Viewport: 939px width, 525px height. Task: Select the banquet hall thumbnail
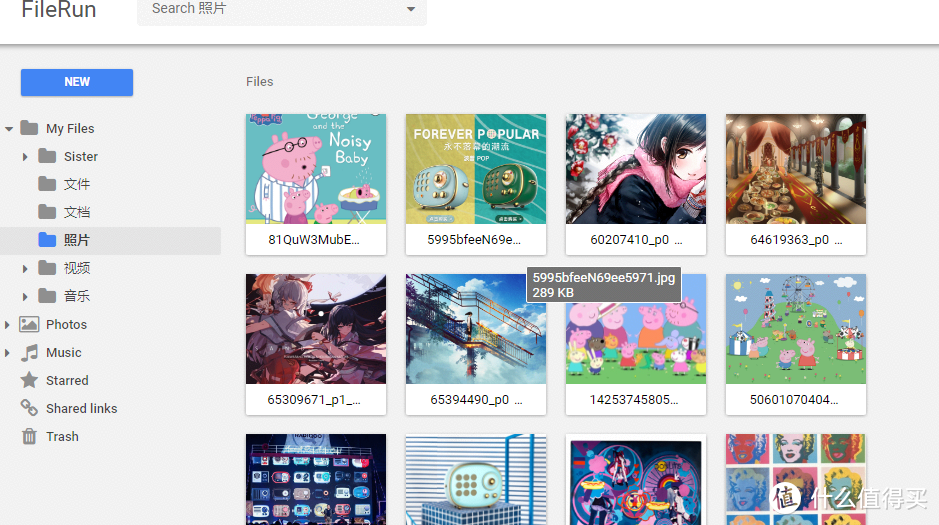tap(795, 169)
